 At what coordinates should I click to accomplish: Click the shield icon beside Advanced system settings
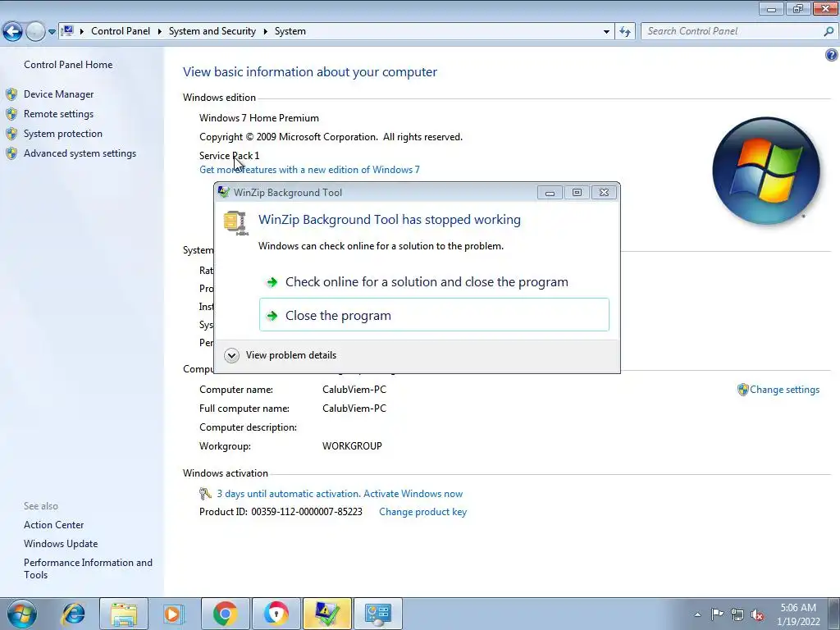11,153
